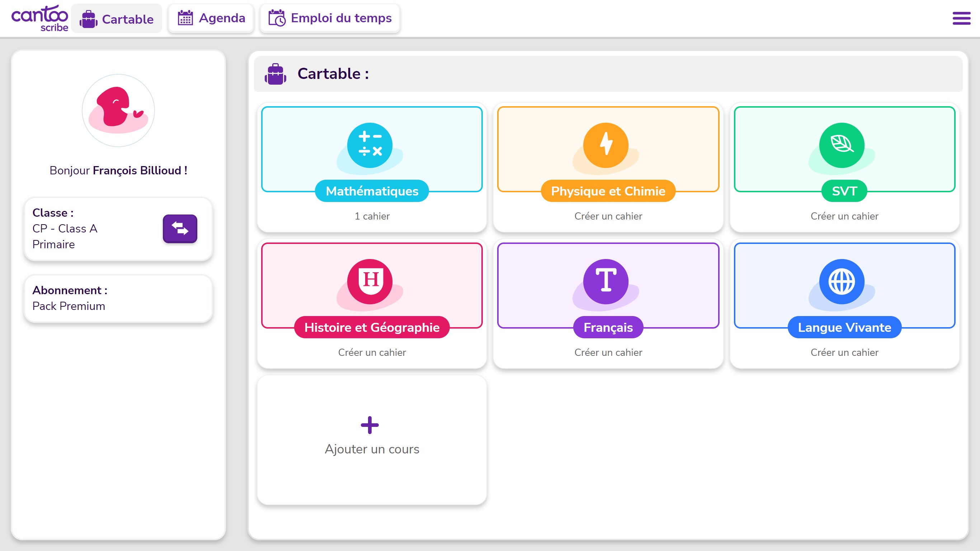Select the Histoire et Géographie label
This screenshot has height=551, width=980.
pos(372,327)
